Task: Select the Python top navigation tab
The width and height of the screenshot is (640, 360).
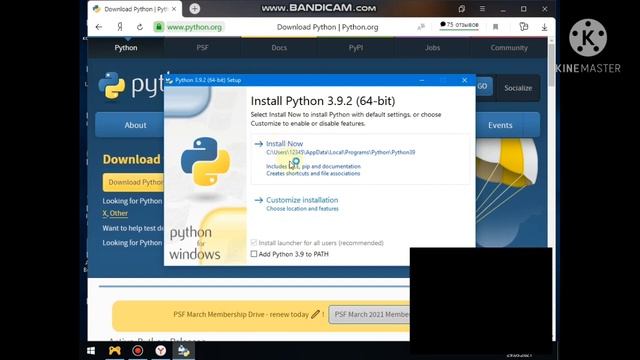Action: coord(126,48)
